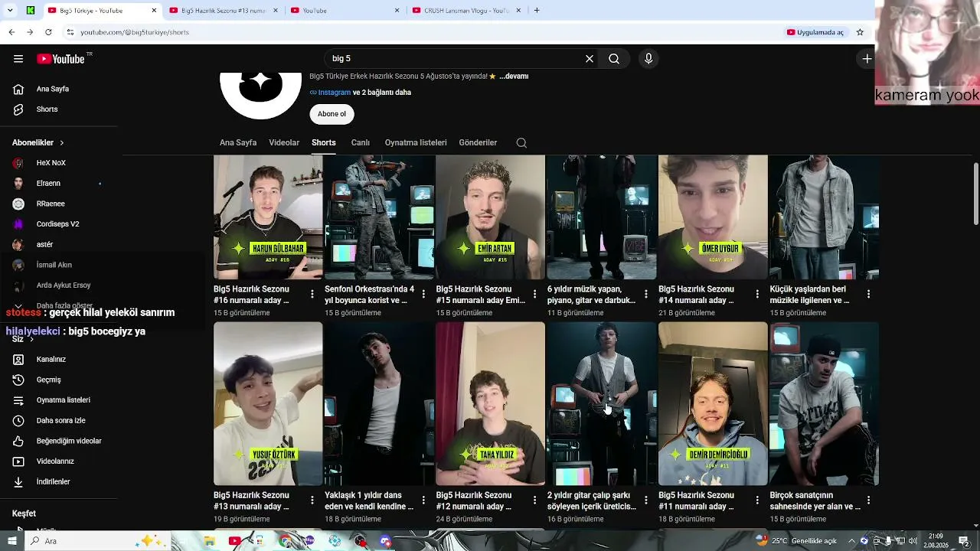Switch to the Canlı tab

point(360,143)
